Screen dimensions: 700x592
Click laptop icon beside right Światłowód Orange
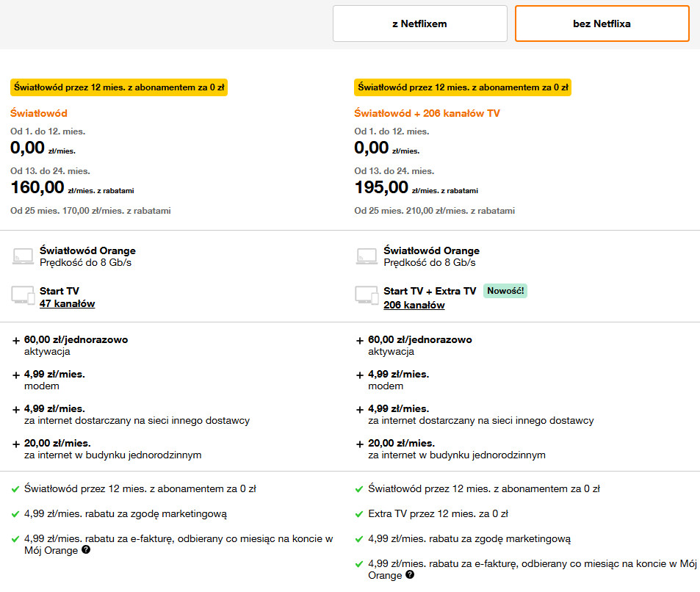click(367, 256)
